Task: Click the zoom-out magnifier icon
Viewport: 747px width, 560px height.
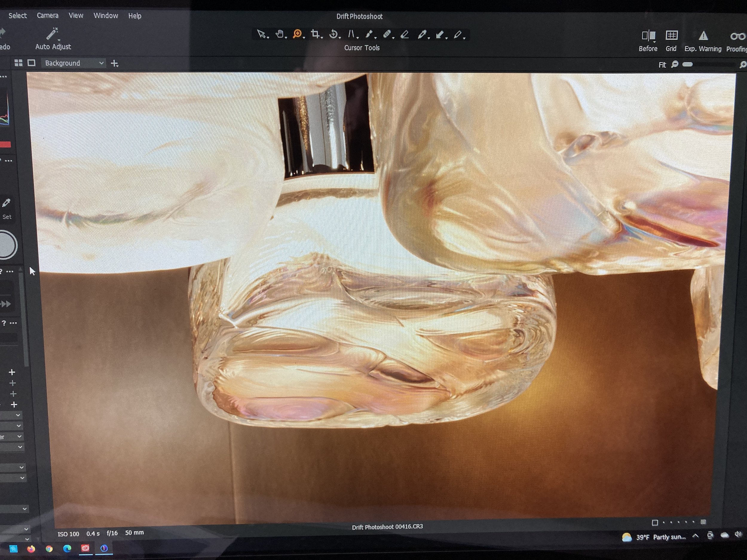Action: pyautogui.click(x=674, y=64)
